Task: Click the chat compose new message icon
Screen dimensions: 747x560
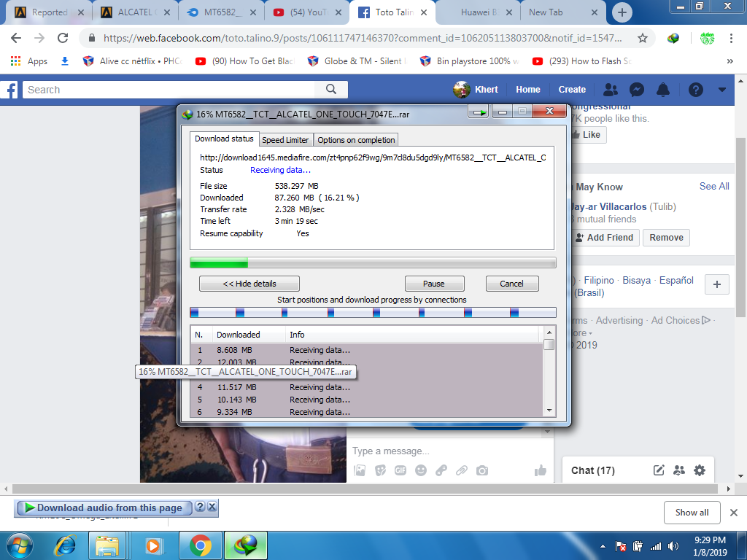Action: tap(659, 470)
